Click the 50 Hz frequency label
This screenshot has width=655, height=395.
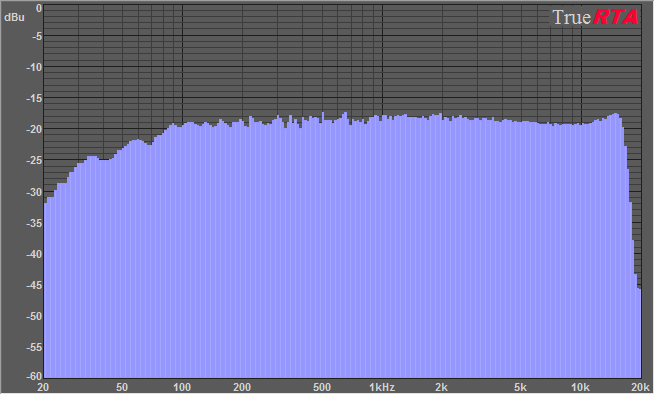click(122, 387)
